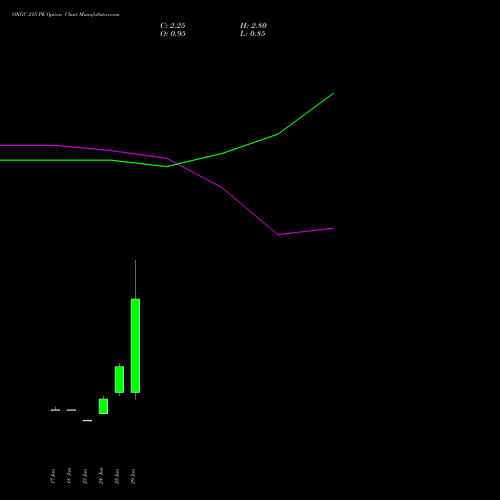
Task: Click the flat 23 Jan candle mark
Action: [x=87, y=421]
